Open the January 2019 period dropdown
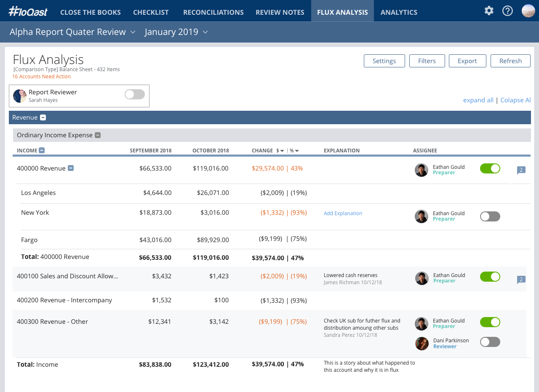Screen dimensions: 539x392 [x=176, y=32]
